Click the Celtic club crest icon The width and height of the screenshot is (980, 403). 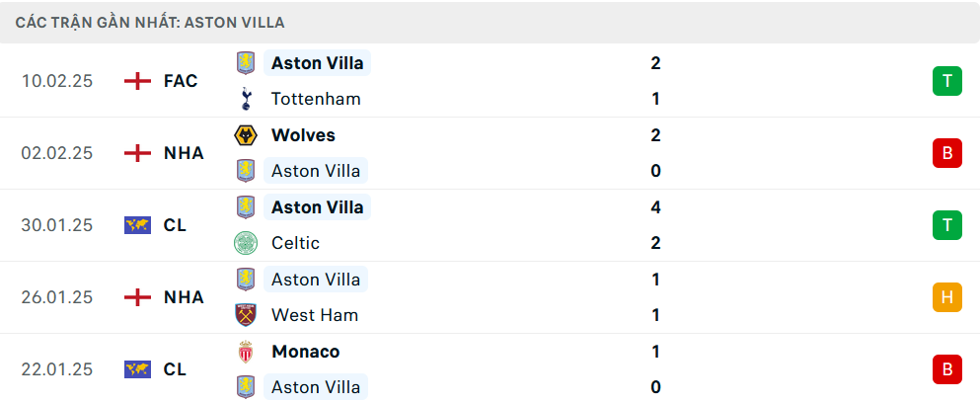coord(245,243)
